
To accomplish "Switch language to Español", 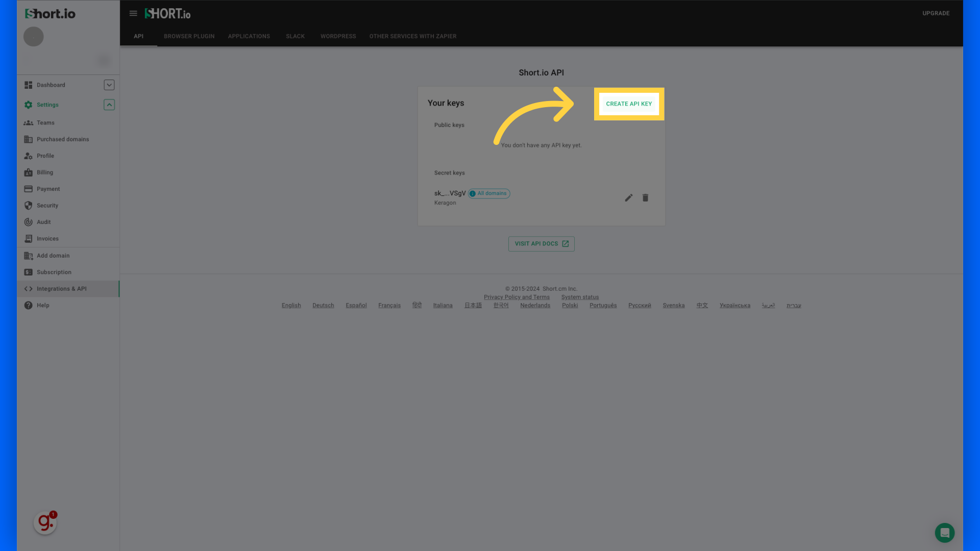I will click(x=356, y=306).
